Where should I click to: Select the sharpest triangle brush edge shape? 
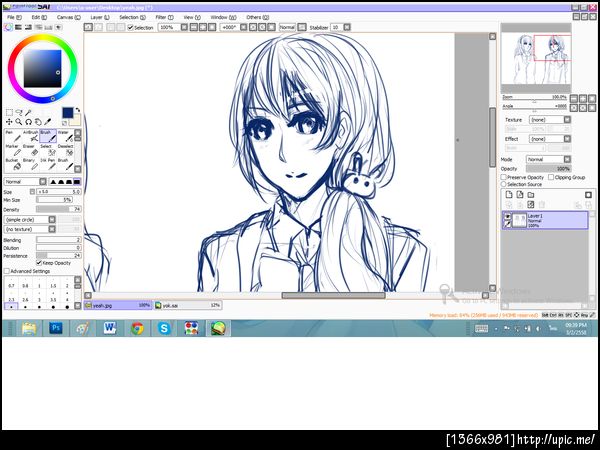[x=54, y=182]
